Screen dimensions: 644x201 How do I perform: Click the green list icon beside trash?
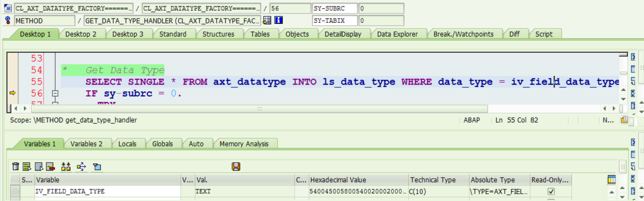tap(27, 167)
